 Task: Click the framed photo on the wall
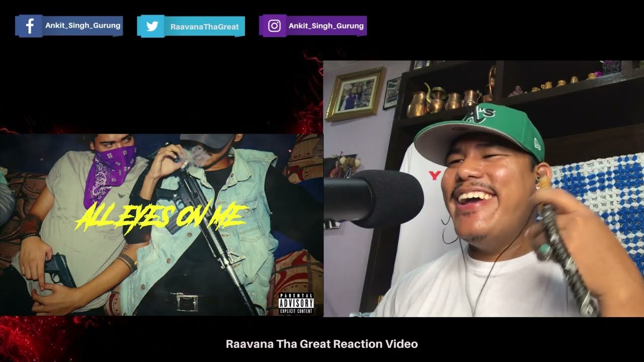[355, 94]
